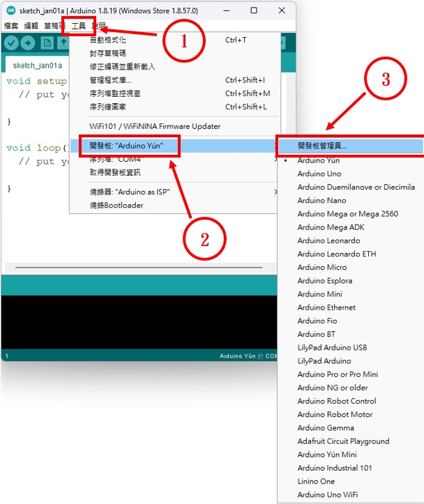Screen dimensions: 424x504
Task: Open the 編輯 menu
Action: (x=31, y=26)
